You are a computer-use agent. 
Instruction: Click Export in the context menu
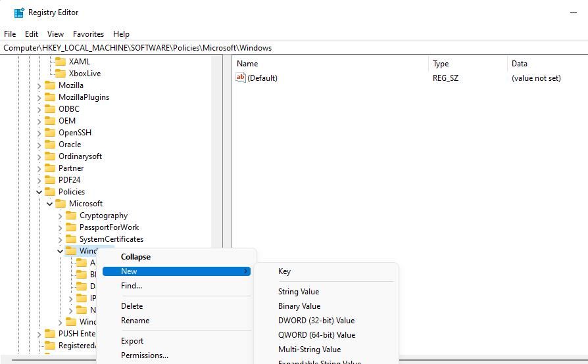click(132, 341)
